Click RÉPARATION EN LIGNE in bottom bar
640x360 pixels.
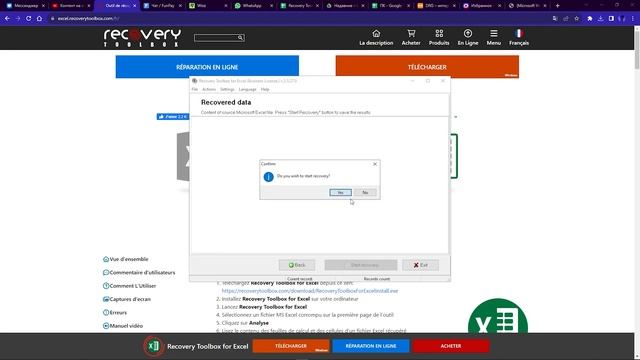(x=371, y=346)
